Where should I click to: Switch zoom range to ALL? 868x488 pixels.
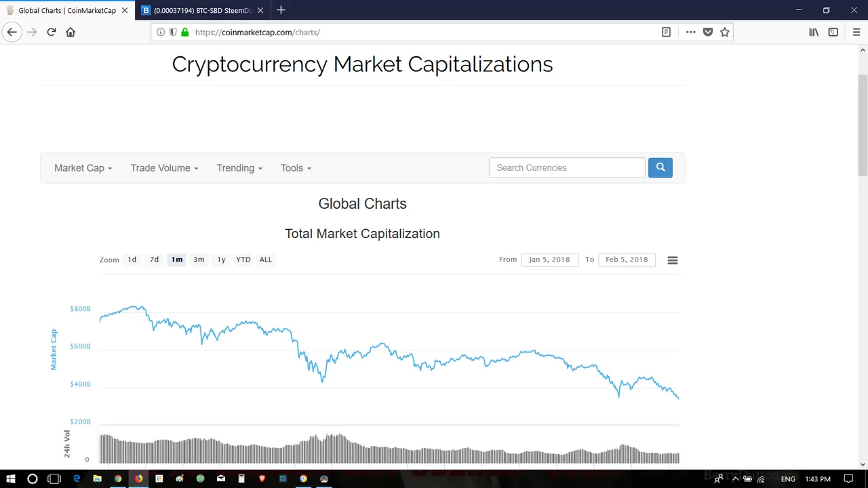(x=266, y=260)
